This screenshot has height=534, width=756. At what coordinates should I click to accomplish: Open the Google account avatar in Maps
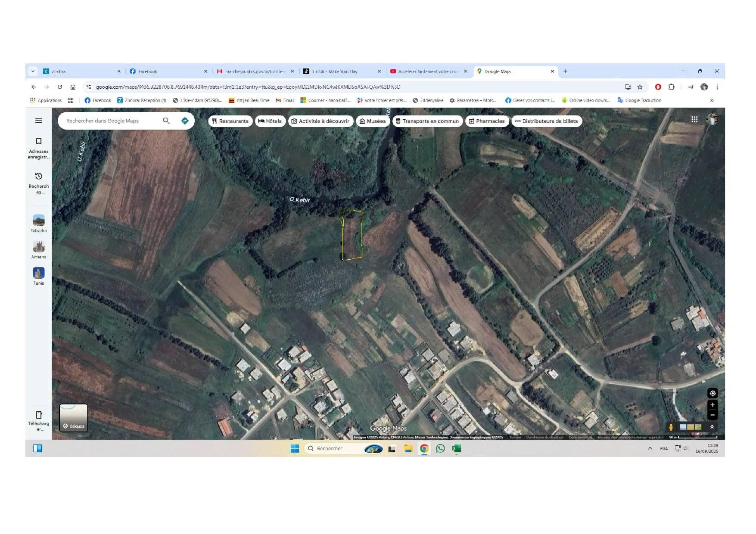[x=712, y=119]
